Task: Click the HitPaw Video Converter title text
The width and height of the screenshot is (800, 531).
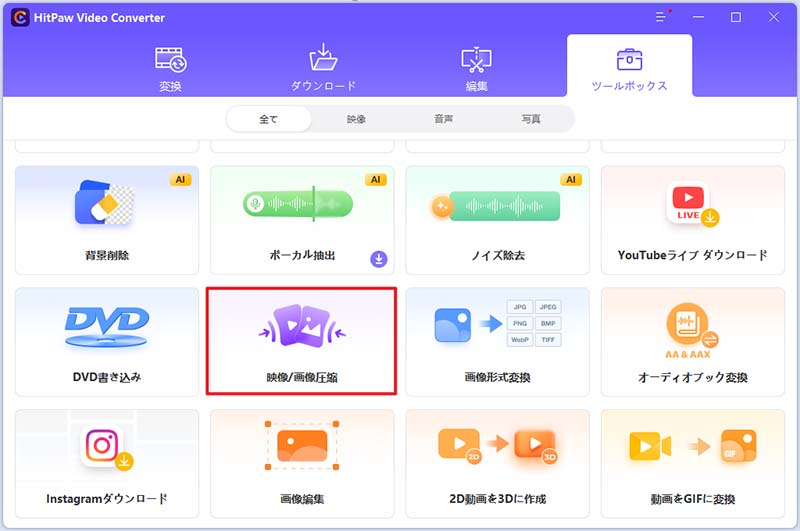Action: (x=99, y=18)
